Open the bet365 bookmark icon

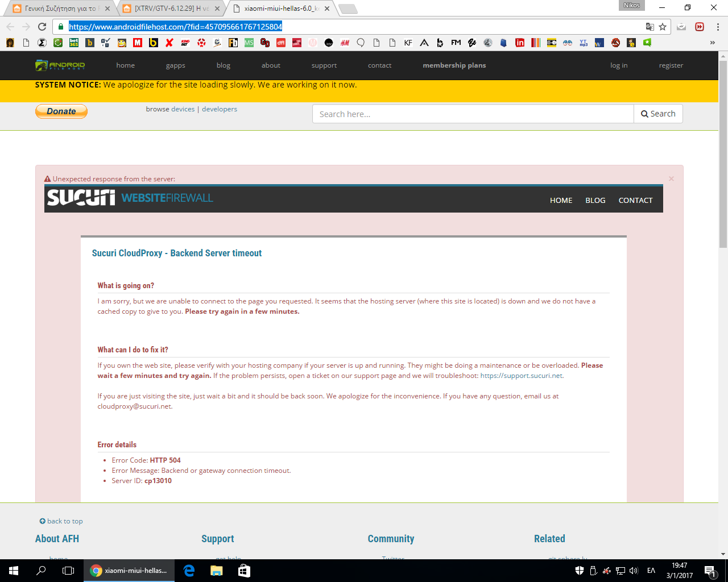click(x=74, y=43)
